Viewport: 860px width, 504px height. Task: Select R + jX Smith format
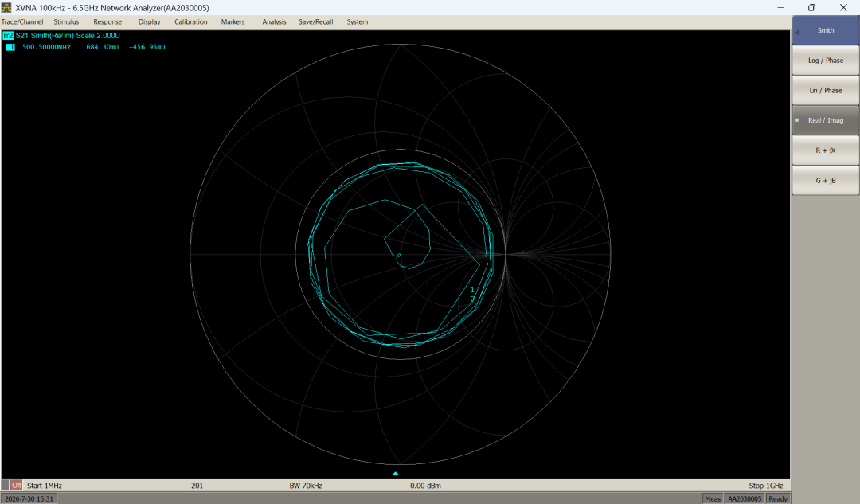[826, 150]
